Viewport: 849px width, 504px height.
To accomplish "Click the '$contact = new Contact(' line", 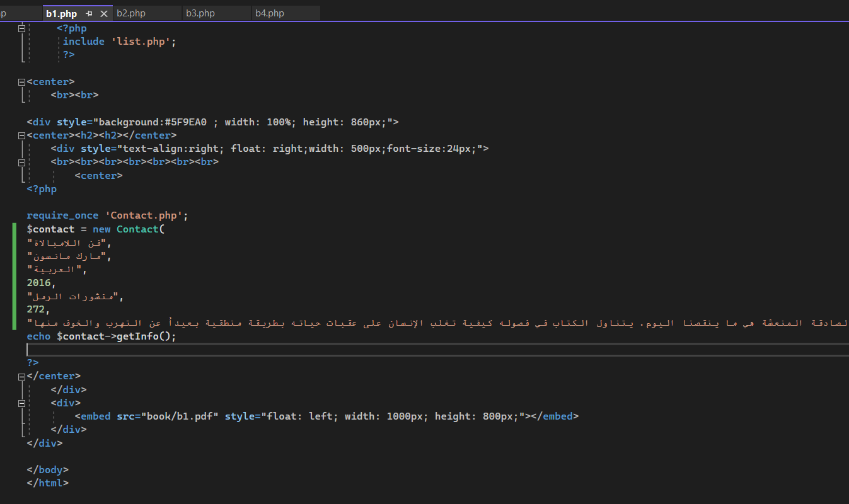I will 95,229.
